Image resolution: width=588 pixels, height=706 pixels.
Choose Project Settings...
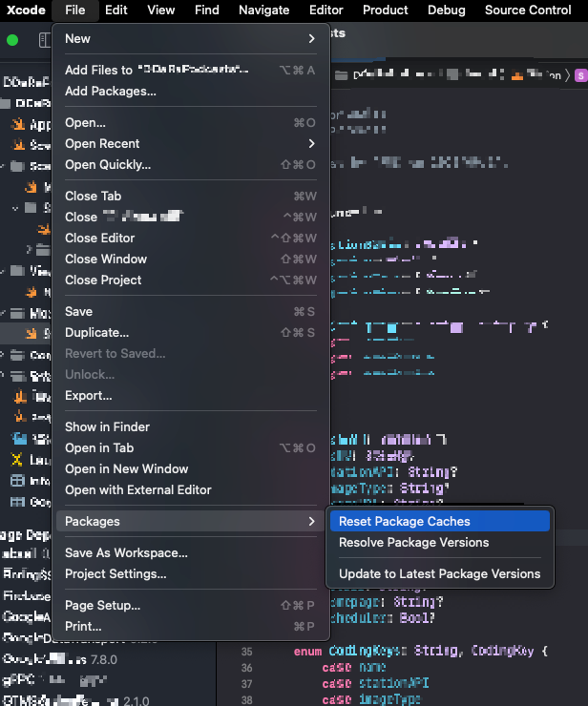click(191, 574)
